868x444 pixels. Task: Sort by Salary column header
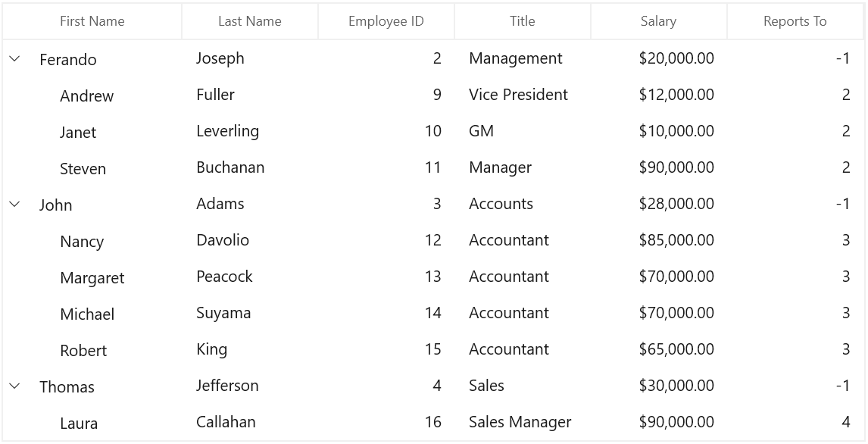(659, 21)
